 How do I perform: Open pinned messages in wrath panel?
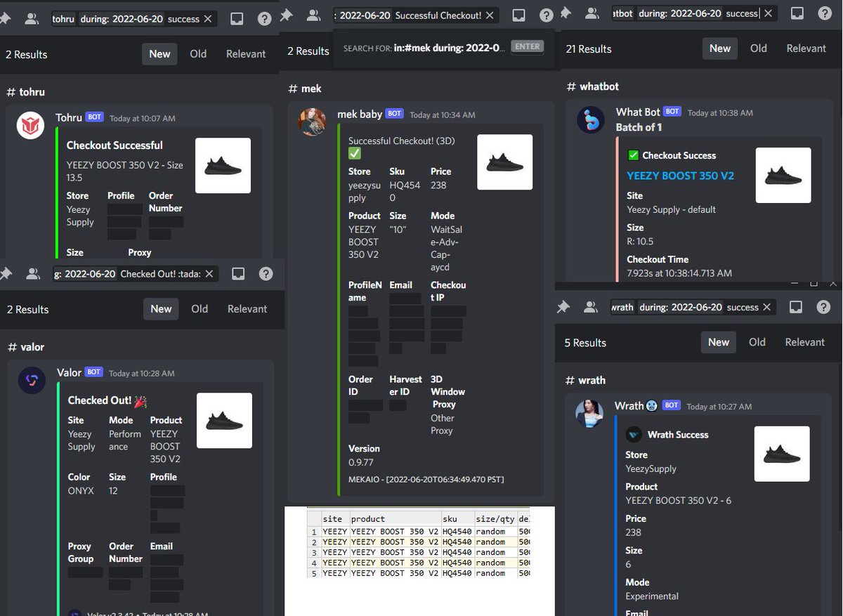563,307
